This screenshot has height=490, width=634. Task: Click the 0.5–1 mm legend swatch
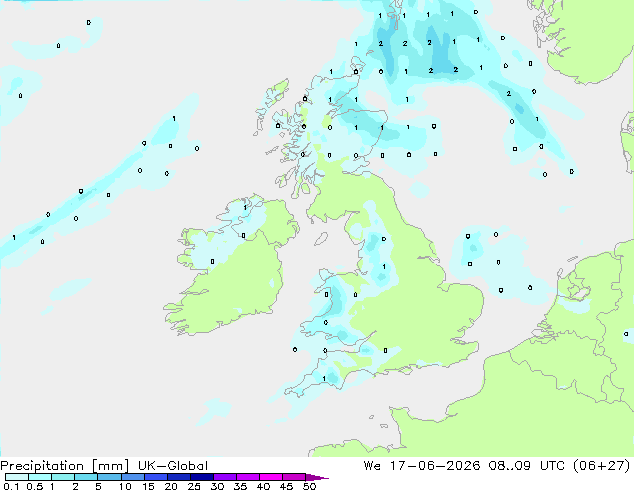click(x=40, y=477)
